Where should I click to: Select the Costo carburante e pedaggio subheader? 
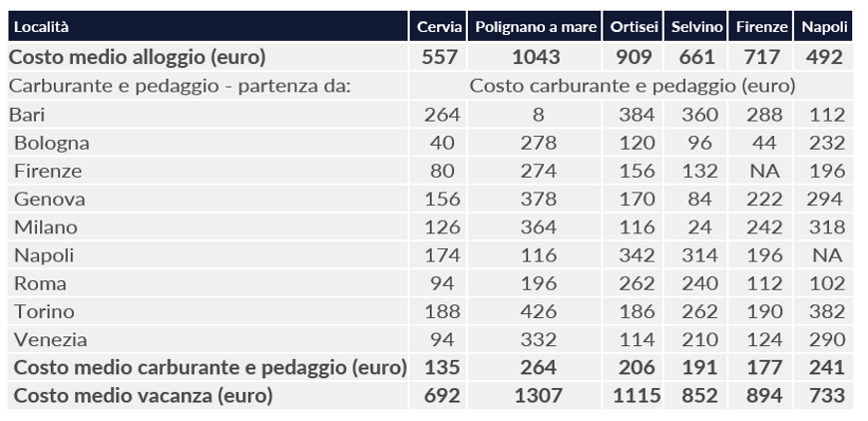(x=633, y=86)
